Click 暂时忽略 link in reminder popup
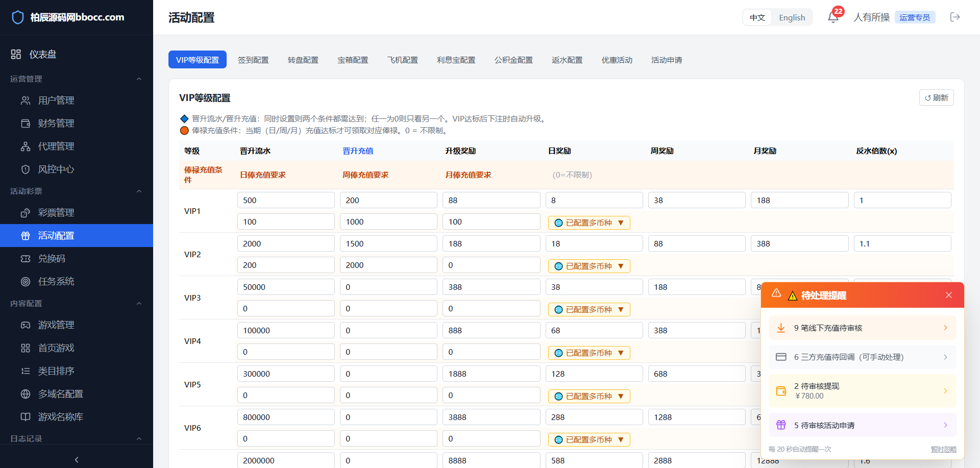The width and height of the screenshot is (980, 468). (944, 449)
